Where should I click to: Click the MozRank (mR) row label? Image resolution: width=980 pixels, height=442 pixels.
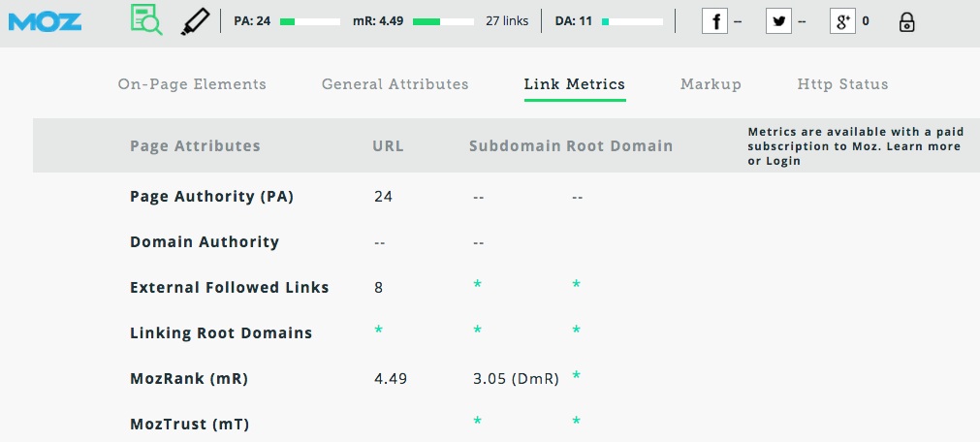pyautogui.click(x=189, y=379)
